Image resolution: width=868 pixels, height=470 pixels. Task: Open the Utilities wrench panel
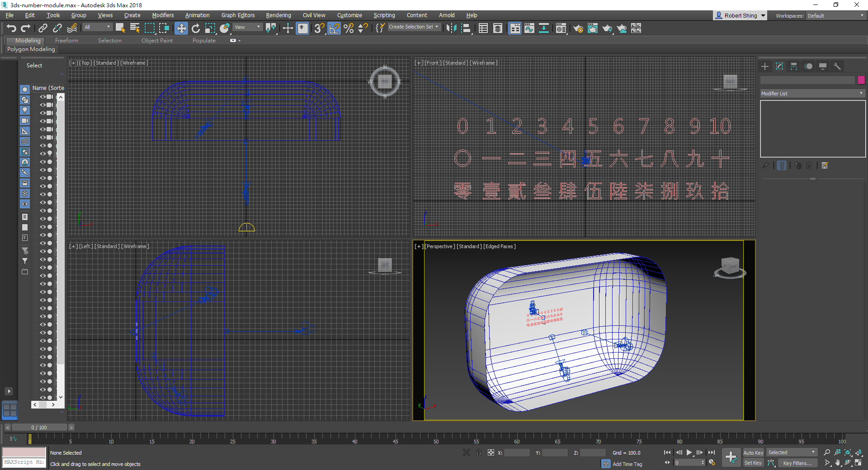point(837,66)
